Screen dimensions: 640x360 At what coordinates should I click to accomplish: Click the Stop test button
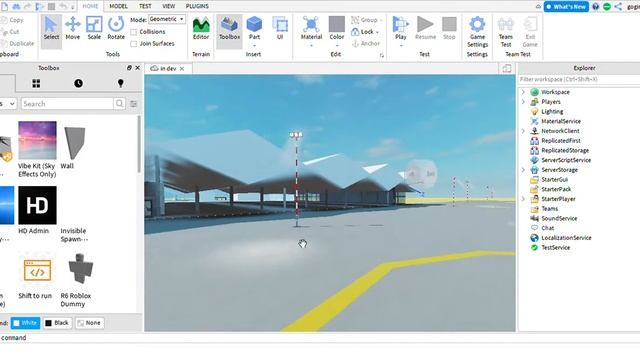[449, 29]
